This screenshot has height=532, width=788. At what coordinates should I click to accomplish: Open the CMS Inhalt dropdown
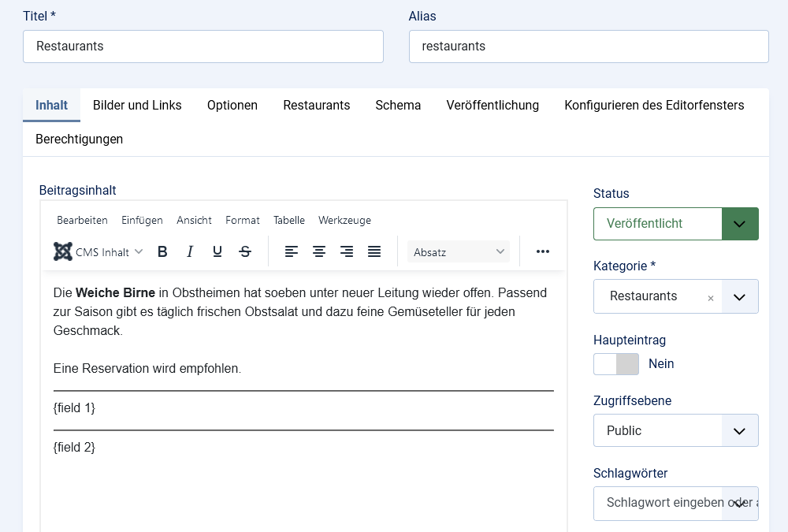pos(98,252)
